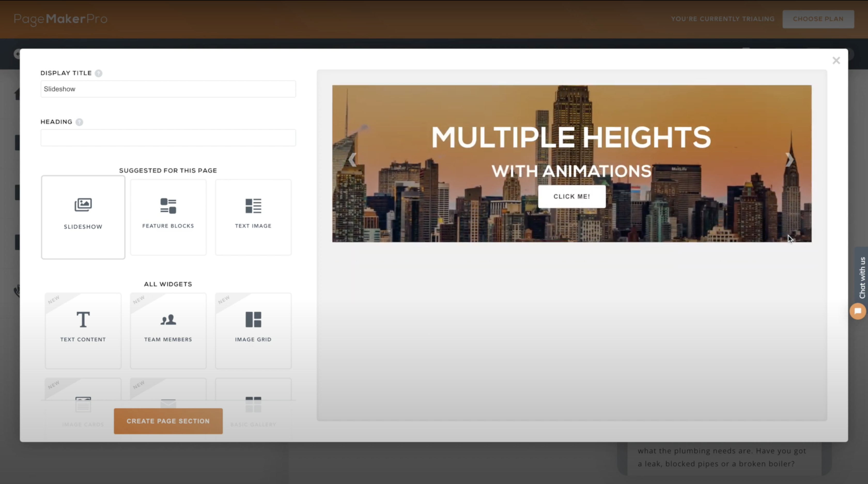Screen dimensions: 868x484
Task: Select the Image Grid widget
Action: click(253, 330)
